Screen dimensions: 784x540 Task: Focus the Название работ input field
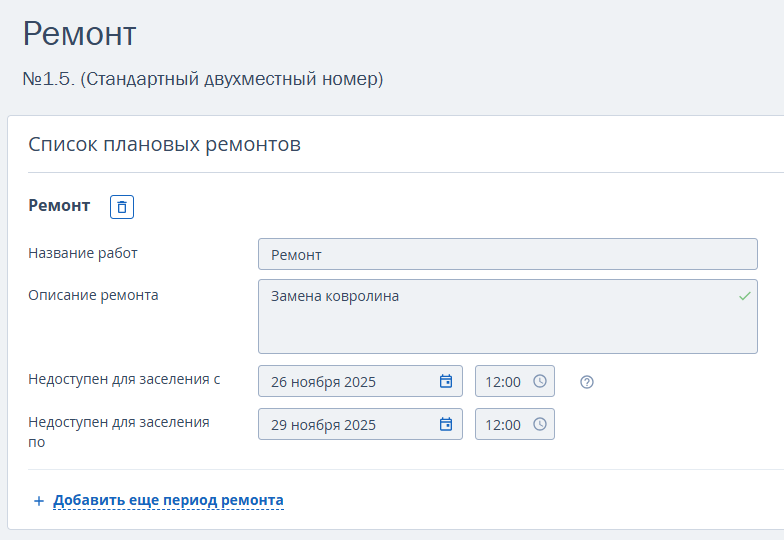click(507, 255)
